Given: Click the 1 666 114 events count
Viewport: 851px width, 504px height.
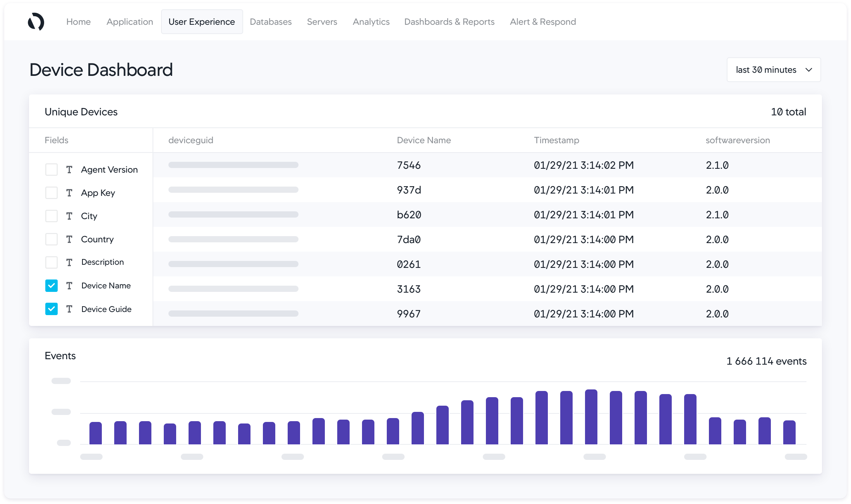Looking at the screenshot, I should pyautogui.click(x=767, y=361).
